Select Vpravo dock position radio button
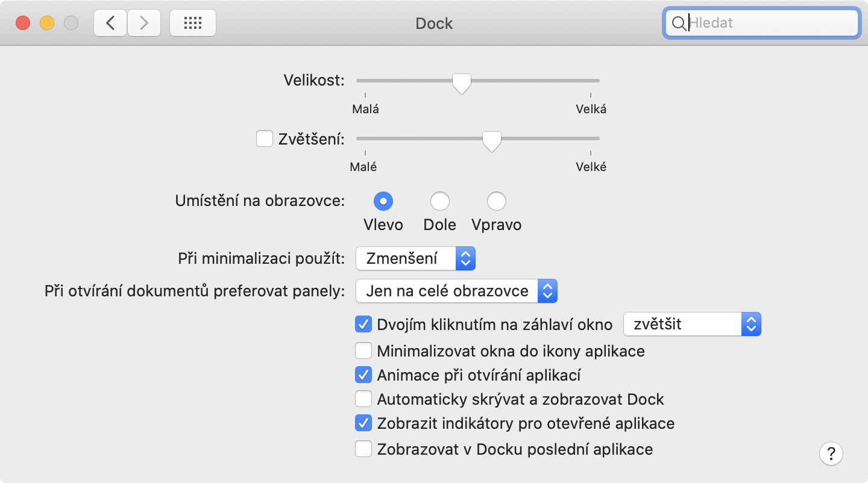Viewport: 868px width, 483px height. click(x=496, y=201)
